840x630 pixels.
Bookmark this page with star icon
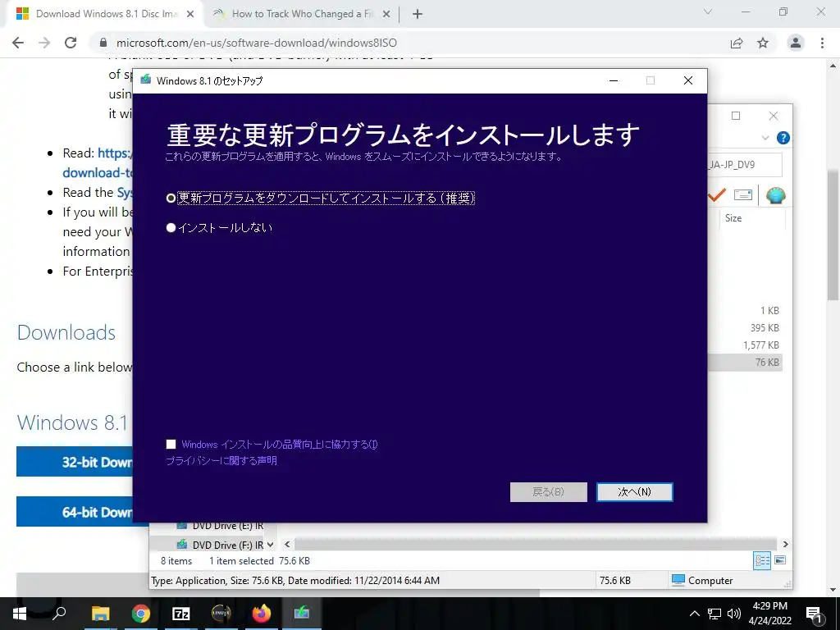[x=763, y=43]
